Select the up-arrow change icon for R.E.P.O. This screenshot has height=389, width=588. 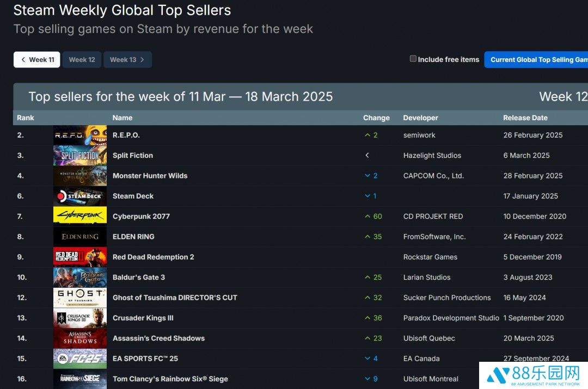pos(367,135)
